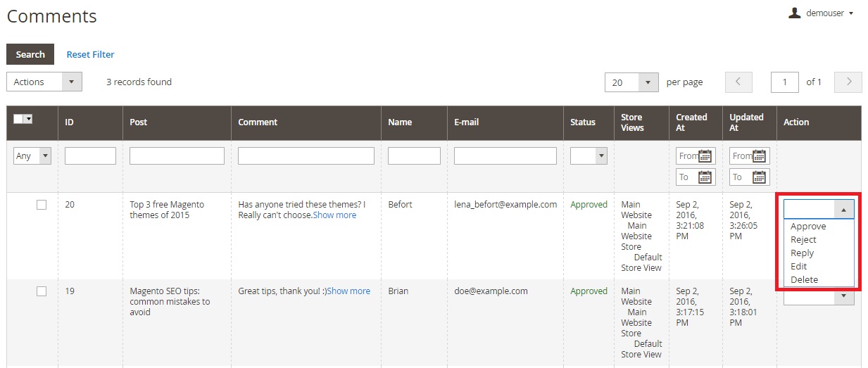868x368 pixels.
Task: Click the Reset Filter link
Action: pos(90,54)
